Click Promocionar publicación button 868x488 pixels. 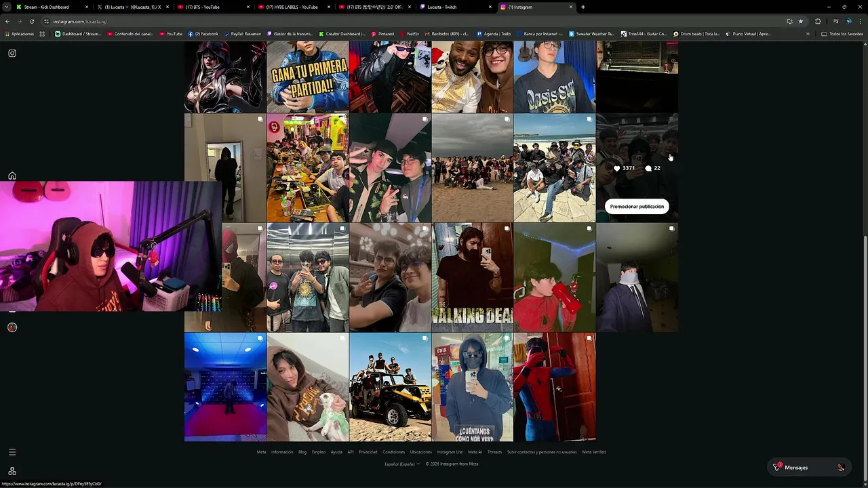637,207
